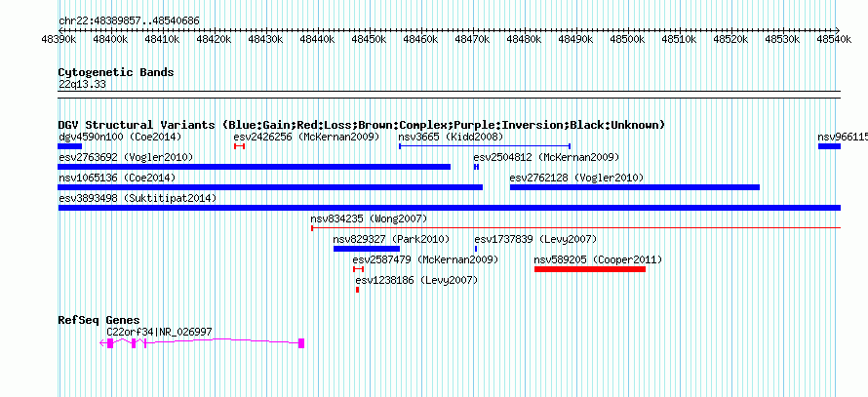Click the Cytogenetic Bands track title
The image size is (868, 397).
pos(116,72)
